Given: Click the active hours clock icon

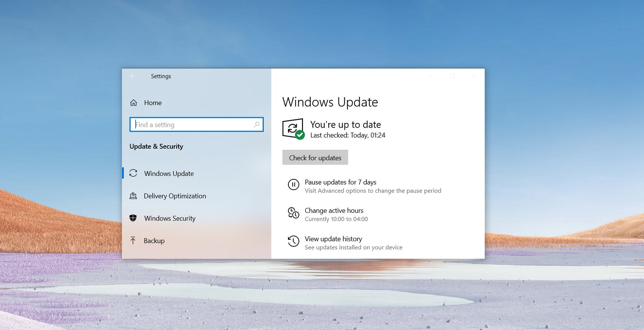Looking at the screenshot, I should (x=293, y=213).
